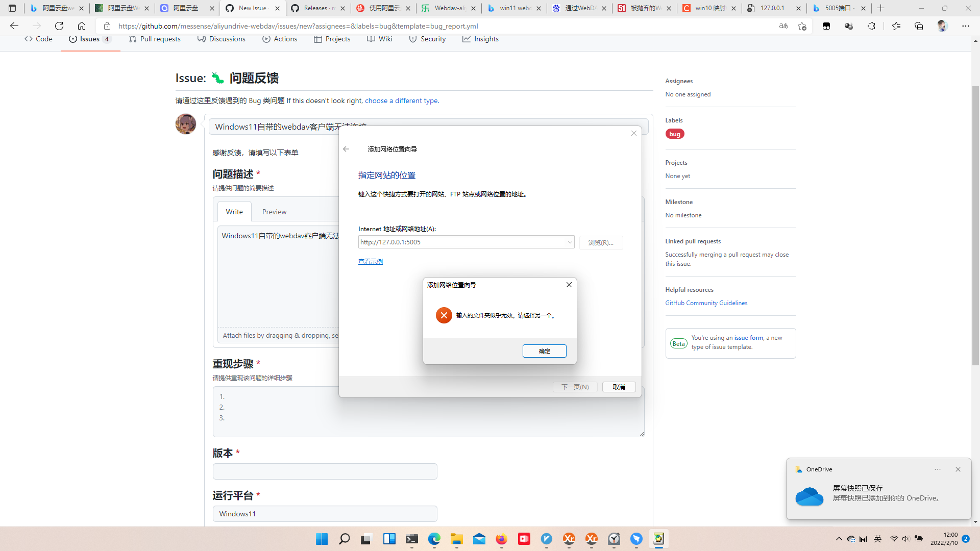Screen dimensions: 980x551
Task: Expand the Internet address dropdown
Action: (x=569, y=242)
